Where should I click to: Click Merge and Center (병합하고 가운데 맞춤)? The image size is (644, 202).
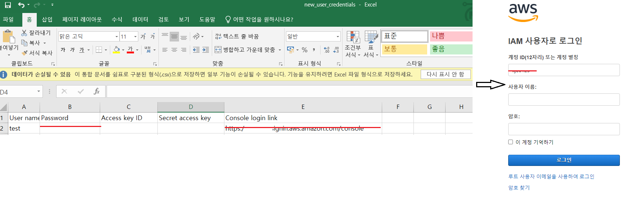pos(245,50)
